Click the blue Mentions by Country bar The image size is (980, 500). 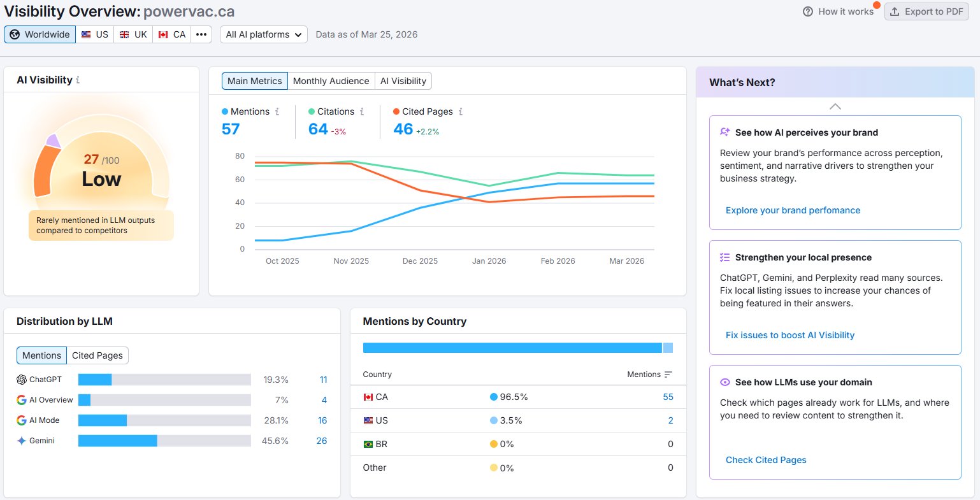pos(512,348)
